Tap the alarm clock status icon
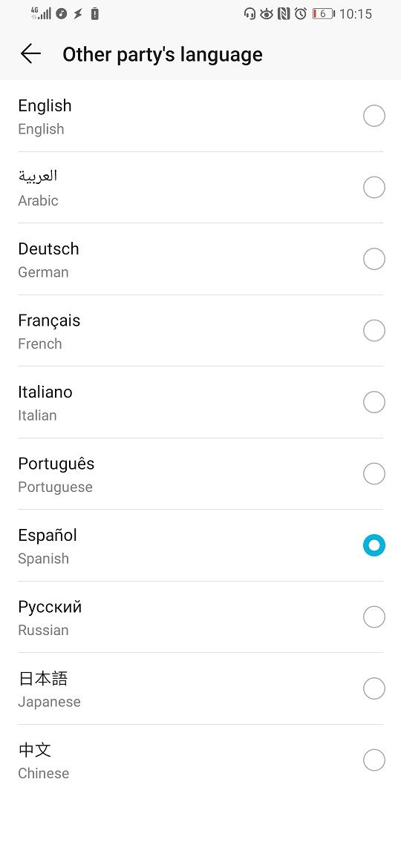The image size is (401, 868). 301,14
